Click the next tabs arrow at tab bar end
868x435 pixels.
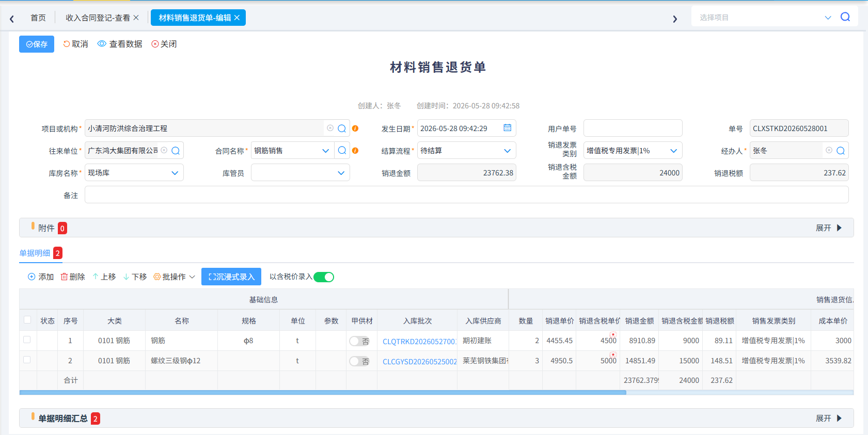(x=675, y=19)
